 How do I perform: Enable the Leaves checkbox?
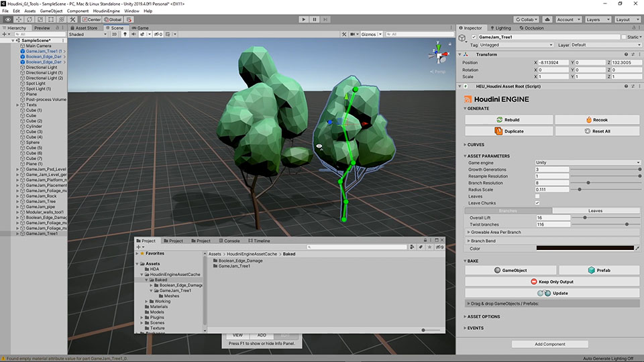click(x=537, y=196)
